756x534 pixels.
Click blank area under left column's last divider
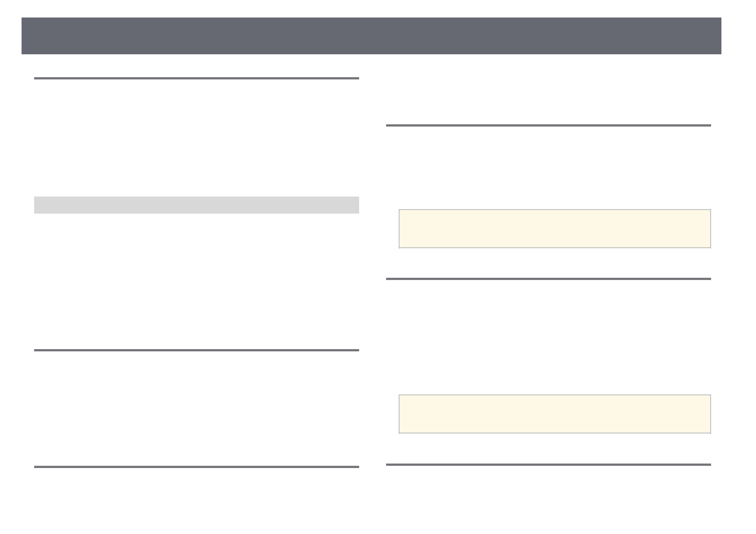pyautogui.click(x=196, y=498)
